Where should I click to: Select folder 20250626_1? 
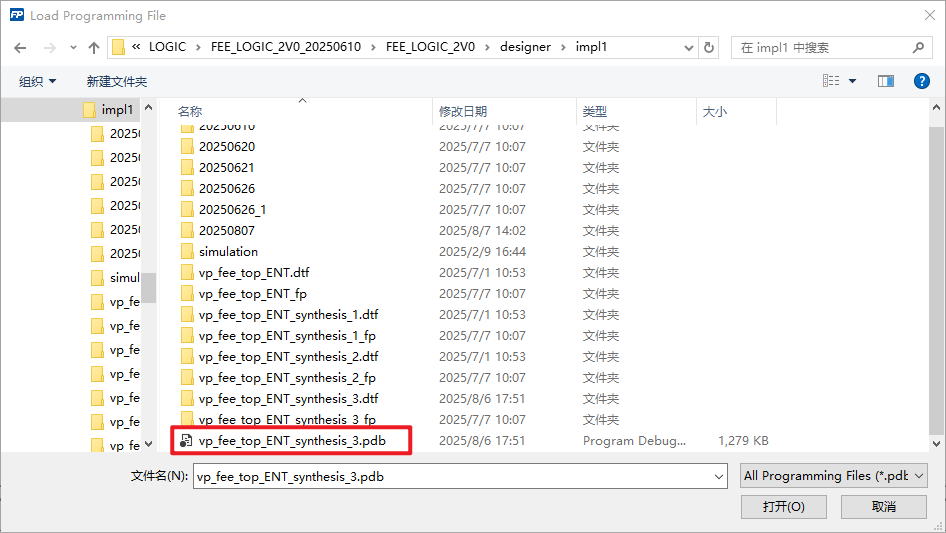[232, 209]
